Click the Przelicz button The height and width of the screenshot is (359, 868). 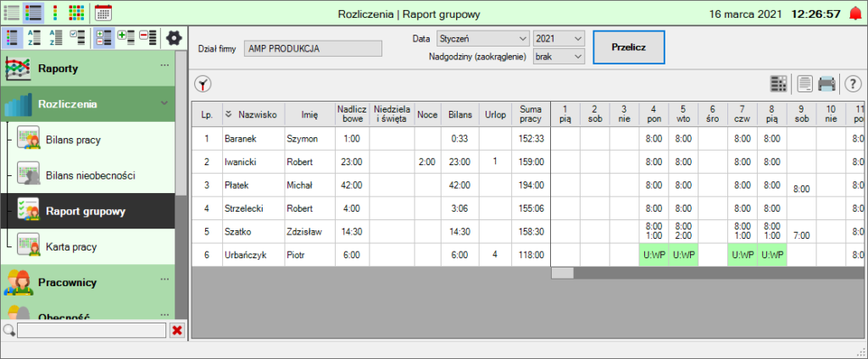point(628,47)
